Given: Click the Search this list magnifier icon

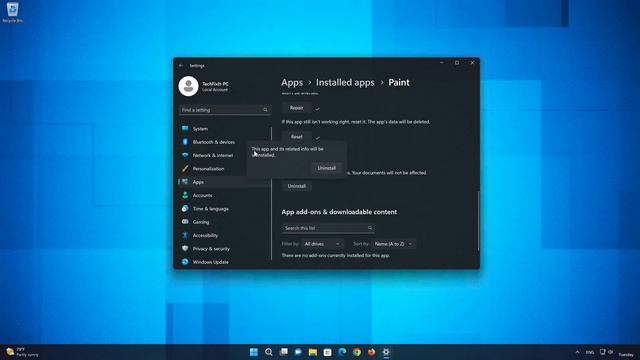Looking at the screenshot, I should (370, 228).
